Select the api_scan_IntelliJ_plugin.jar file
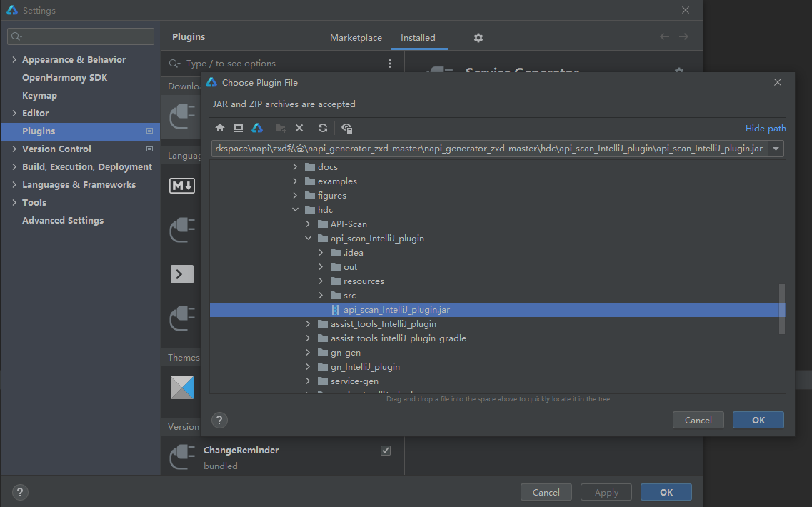 [497, 310]
